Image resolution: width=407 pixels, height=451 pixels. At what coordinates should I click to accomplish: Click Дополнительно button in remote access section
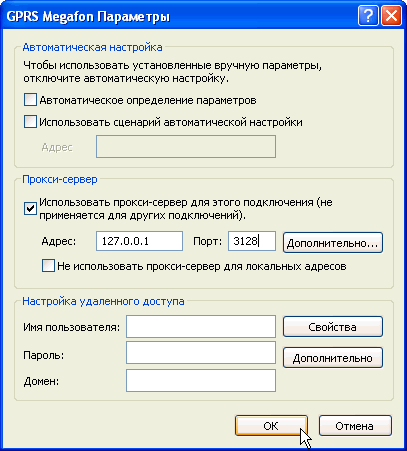[x=333, y=358]
